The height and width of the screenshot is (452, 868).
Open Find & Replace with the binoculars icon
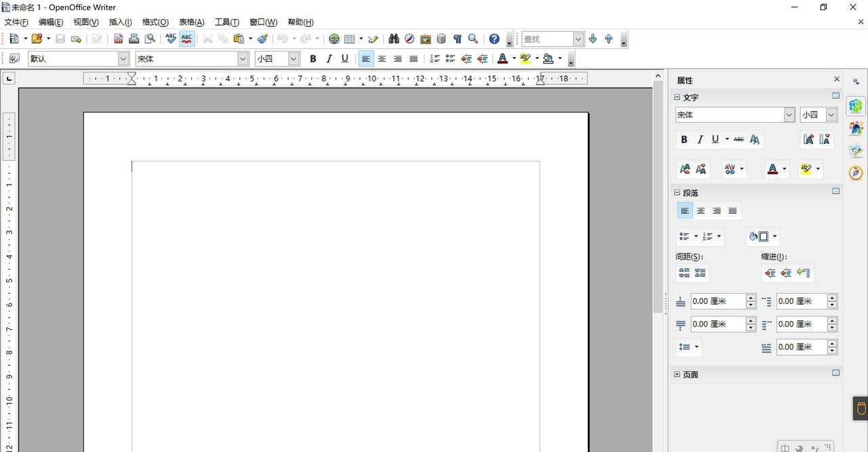click(393, 39)
